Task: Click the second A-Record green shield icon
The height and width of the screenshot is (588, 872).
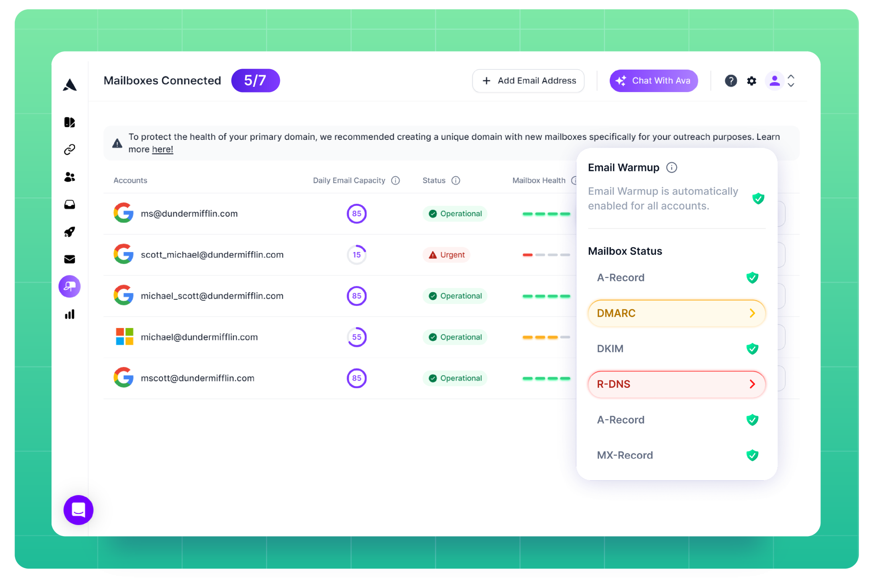Action: coord(752,420)
